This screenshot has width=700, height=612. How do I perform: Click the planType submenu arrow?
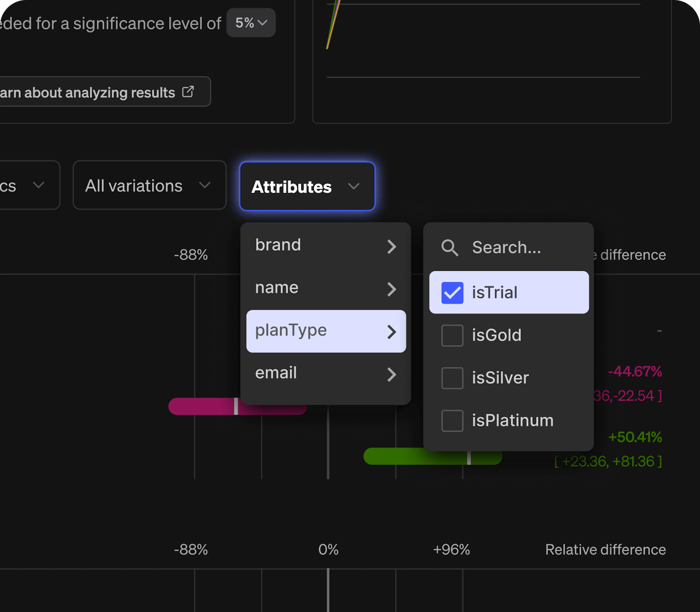tap(392, 332)
